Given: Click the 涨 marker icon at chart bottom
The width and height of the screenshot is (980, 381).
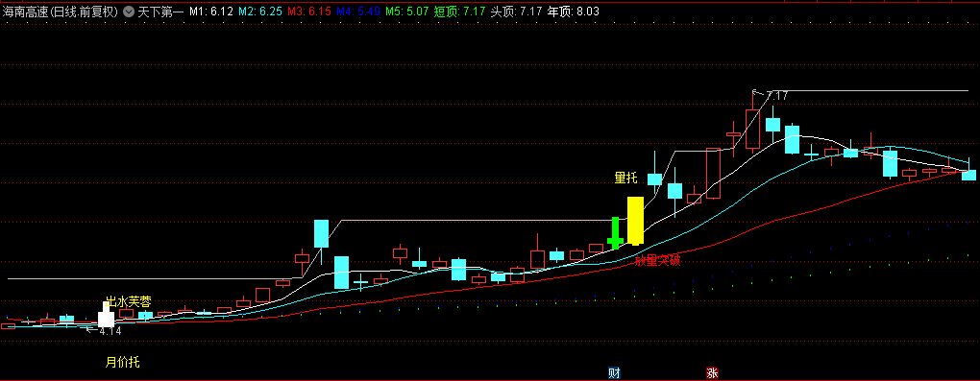Looking at the screenshot, I should (x=712, y=373).
